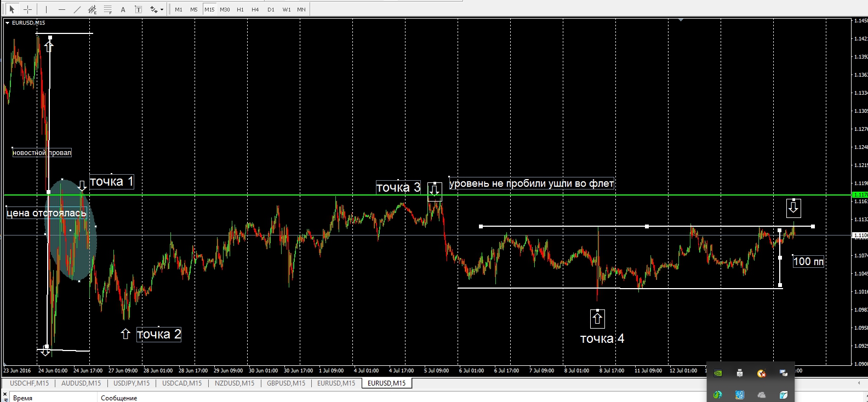Screen dimensions: 868x402
Task: Toggle the M15 timeframe button
Action: coord(209,9)
